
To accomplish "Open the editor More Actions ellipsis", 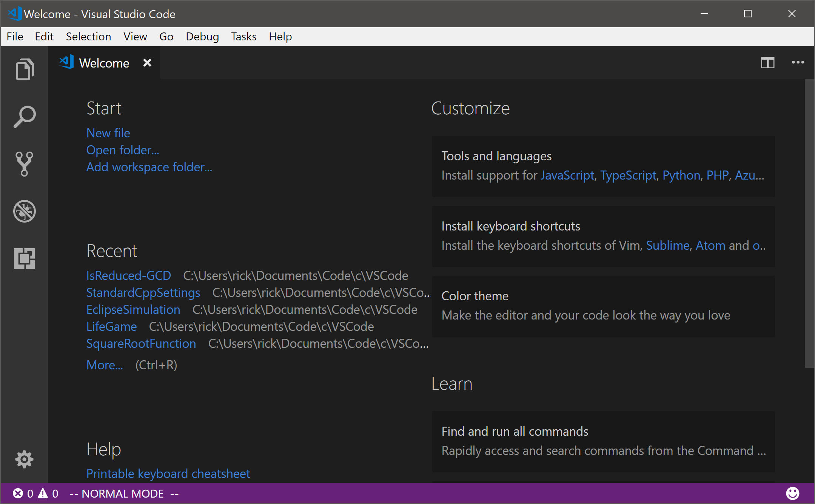I will click(798, 63).
